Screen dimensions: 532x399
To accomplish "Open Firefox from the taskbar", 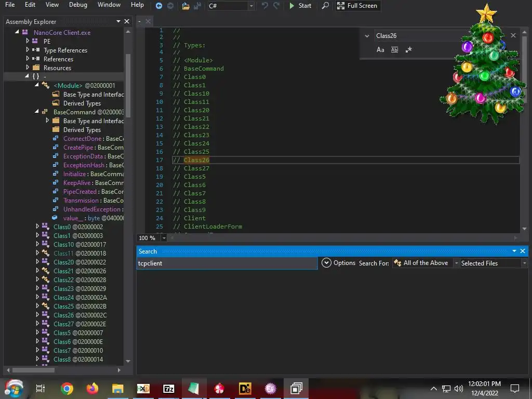I will click(92, 389).
